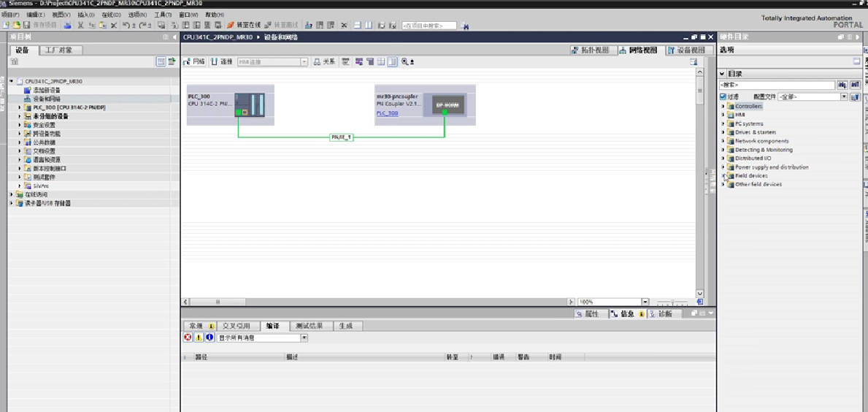Toggle red error messages filter icon
The height and width of the screenshot is (412, 868).
click(188, 337)
